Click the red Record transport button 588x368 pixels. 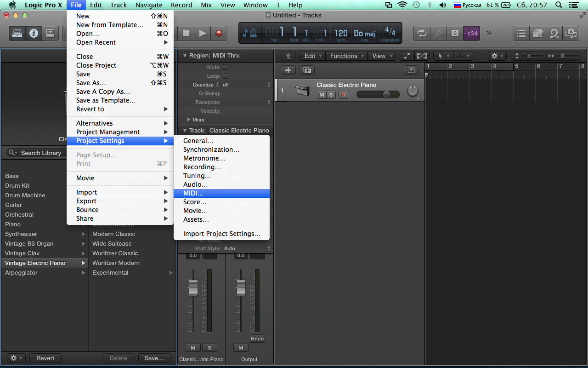tap(219, 33)
